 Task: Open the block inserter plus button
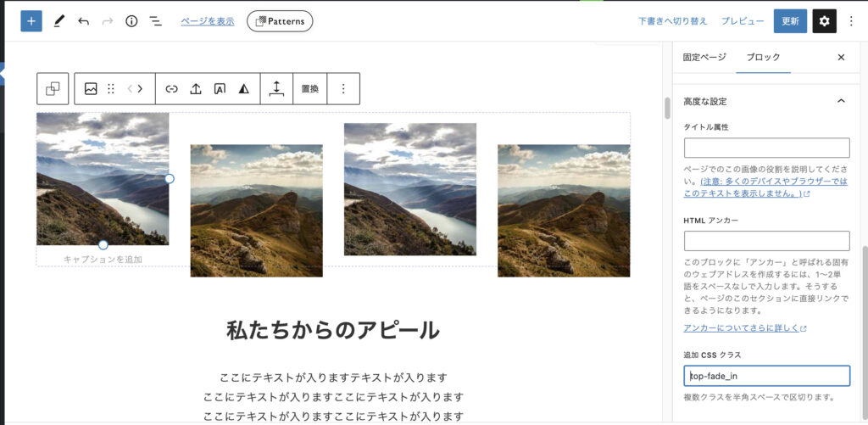[31, 21]
